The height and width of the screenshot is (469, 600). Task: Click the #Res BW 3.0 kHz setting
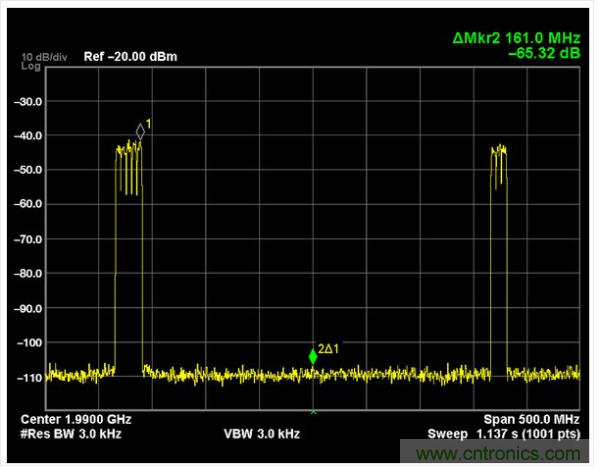(x=71, y=435)
